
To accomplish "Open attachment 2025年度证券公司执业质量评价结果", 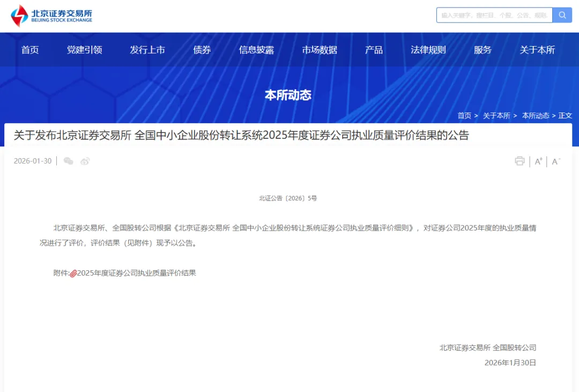I will pyautogui.click(x=136, y=273).
